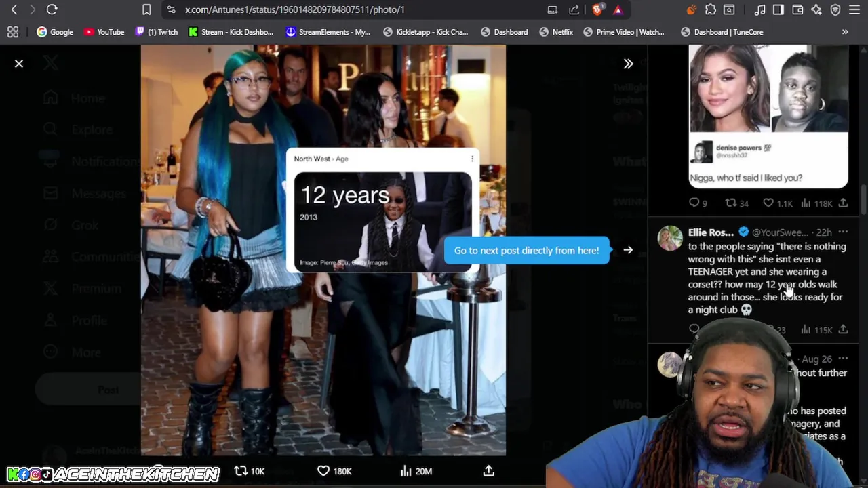Open Ellie Ros... display name
This screenshot has width=868, height=488.
coord(711,232)
